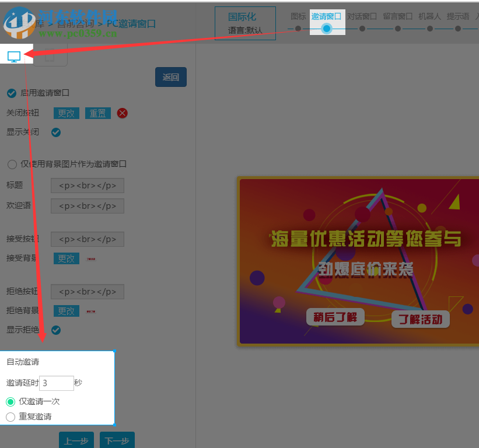Click the 图标 step progress dot
This screenshot has height=448, width=479.
coord(298,27)
